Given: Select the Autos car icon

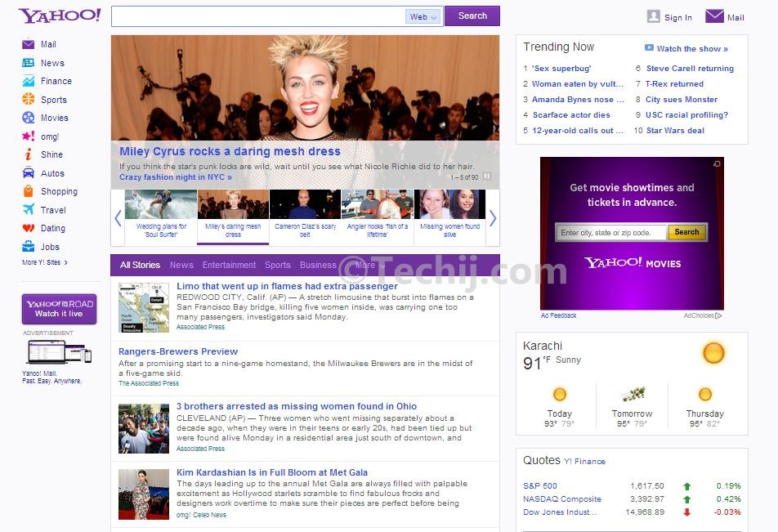Looking at the screenshot, I should (x=29, y=172).
